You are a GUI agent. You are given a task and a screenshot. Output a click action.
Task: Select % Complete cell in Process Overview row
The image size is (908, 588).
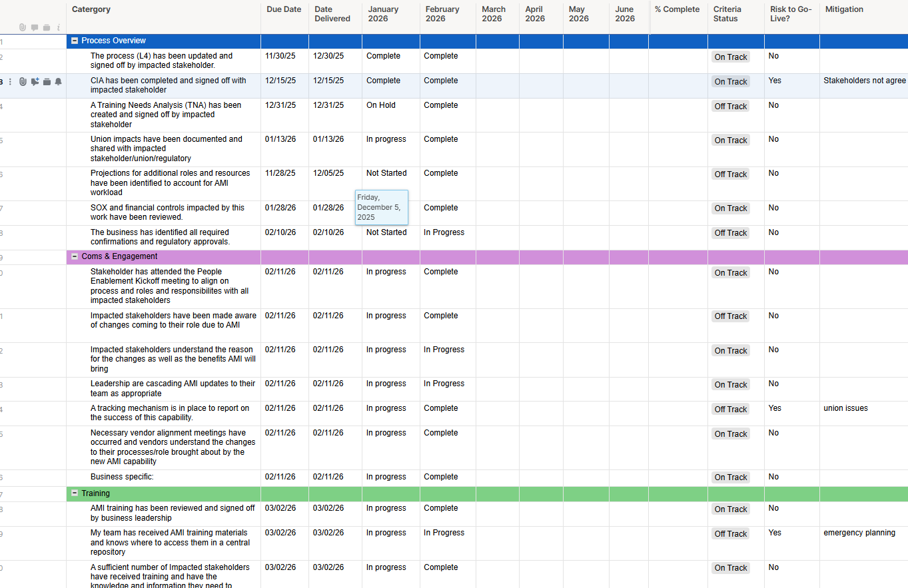point(678,41)
